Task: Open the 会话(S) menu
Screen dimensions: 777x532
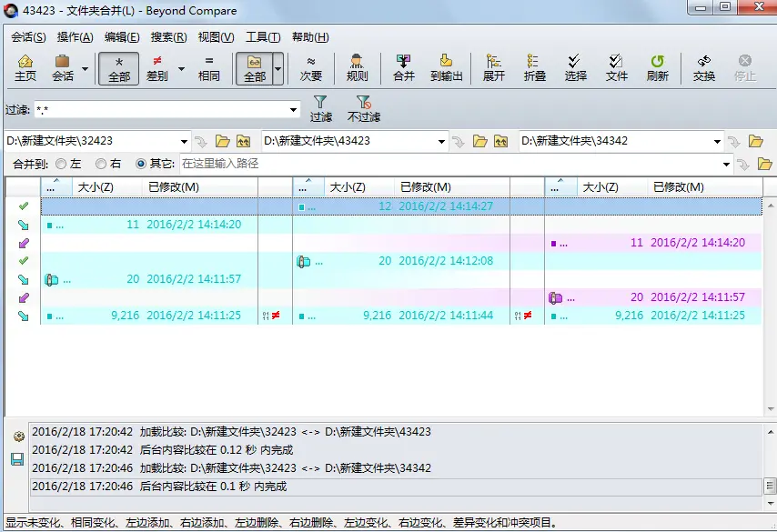Action: pyautogui.click(x=28, y=37)
